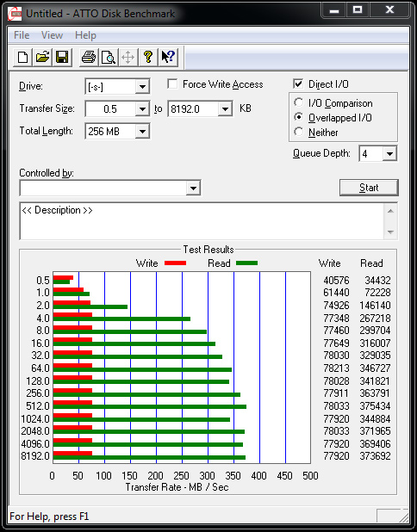Click the 8192.0 row label in chart
The image size is (417, 532).
pos(35,455)
